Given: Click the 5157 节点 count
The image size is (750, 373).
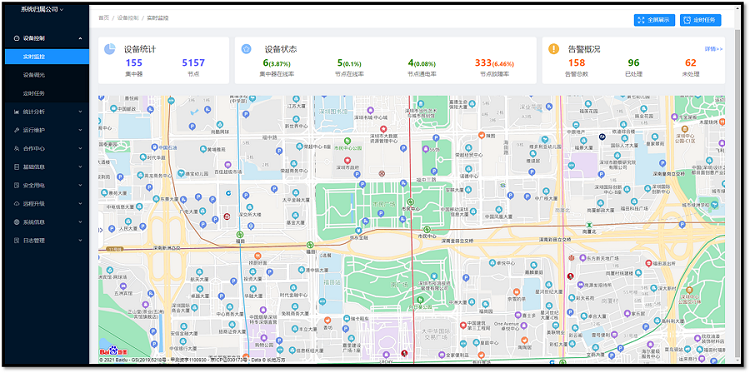Looking at the screenshot, I should click(193, 63).
